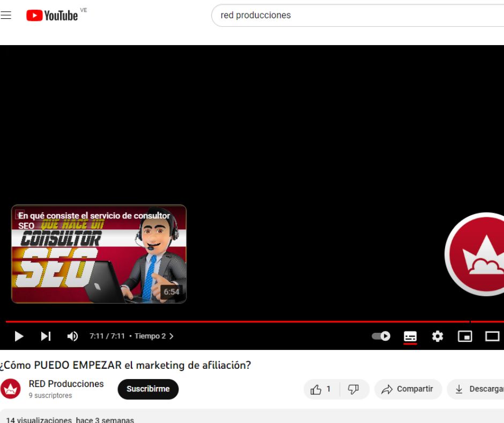Toggle autoplay off

tap(381, 336)
